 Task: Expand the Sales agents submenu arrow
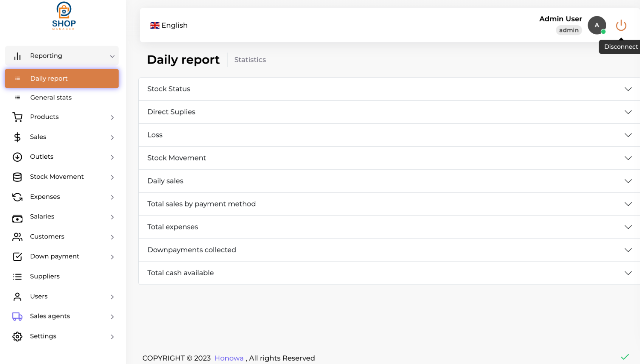click(112, 317)
